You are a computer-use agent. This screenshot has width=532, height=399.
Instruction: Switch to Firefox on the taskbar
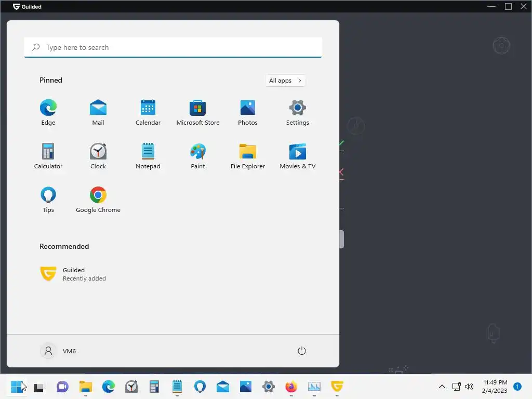pyautogui.click(x=291, y=387)
